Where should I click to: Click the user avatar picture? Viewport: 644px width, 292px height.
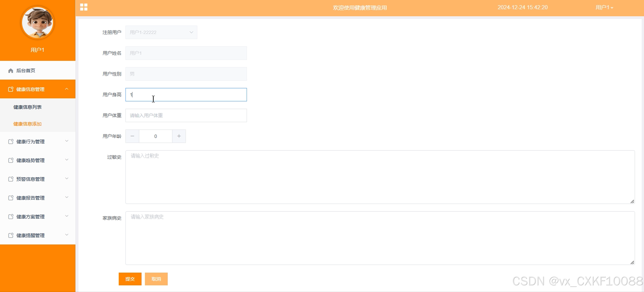click(x=38, y=23)
